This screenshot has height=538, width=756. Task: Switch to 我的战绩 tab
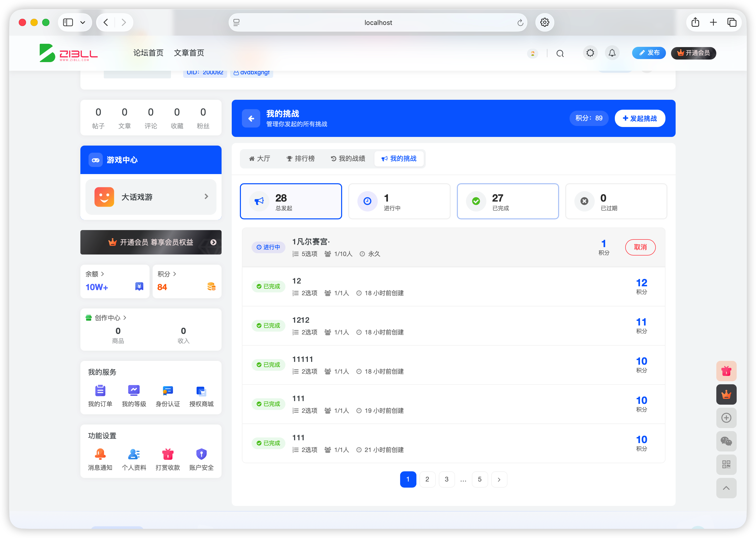click(x=348, y=159)
